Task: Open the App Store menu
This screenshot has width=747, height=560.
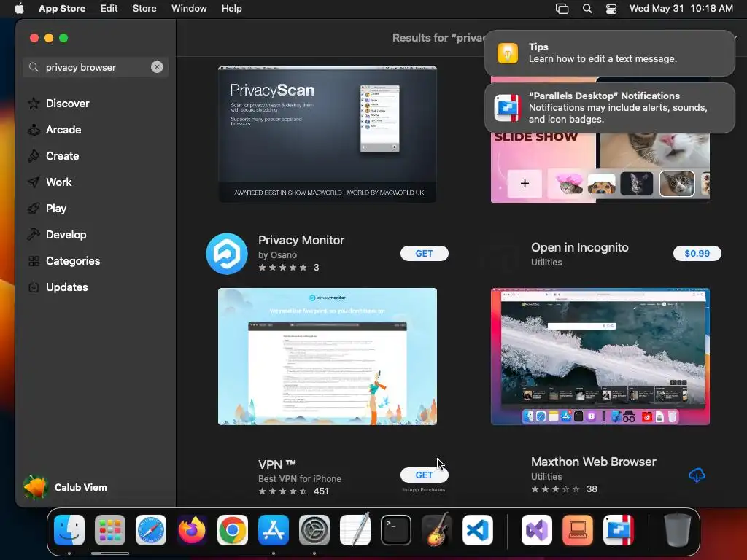Action: (x=62, y=9)
